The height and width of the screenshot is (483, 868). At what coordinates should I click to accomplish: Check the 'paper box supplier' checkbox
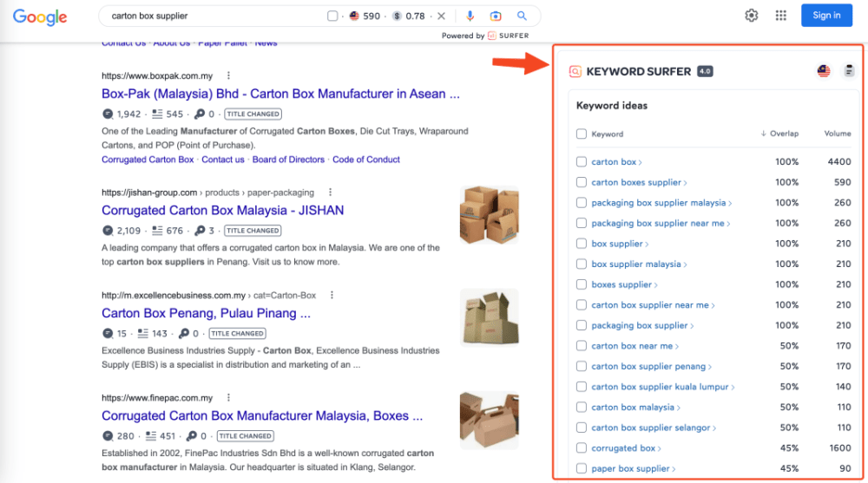tap(582, 468)
